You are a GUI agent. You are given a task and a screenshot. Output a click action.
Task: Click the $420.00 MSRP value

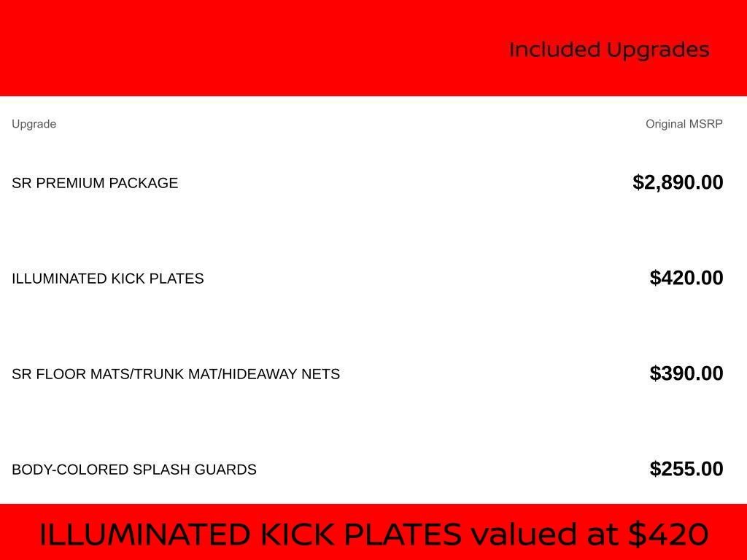686,278
